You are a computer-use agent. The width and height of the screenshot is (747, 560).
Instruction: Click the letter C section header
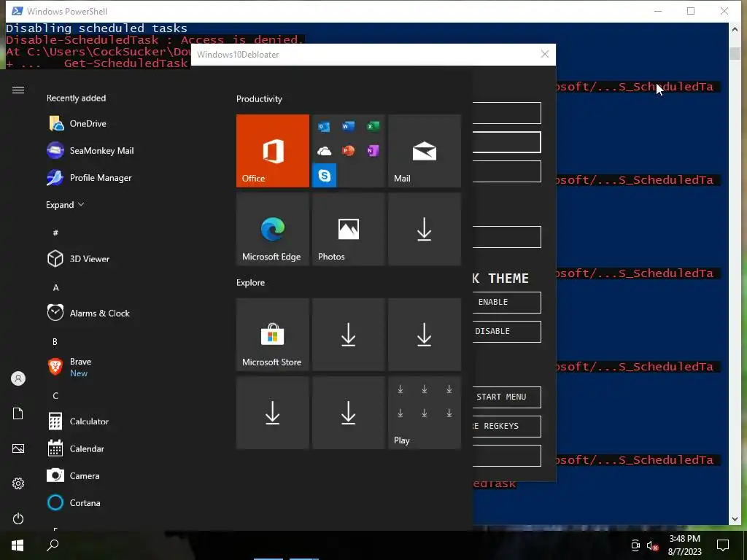tap(55, 396)
